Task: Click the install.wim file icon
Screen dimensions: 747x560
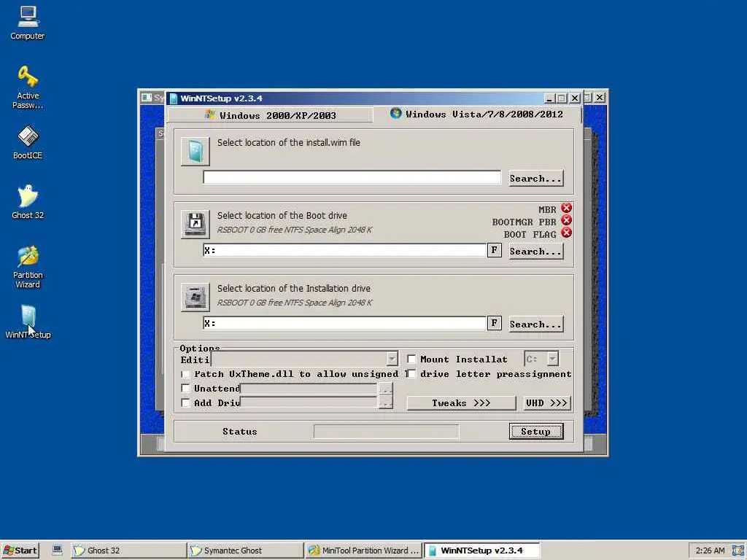Action: (x=195, y=152)
